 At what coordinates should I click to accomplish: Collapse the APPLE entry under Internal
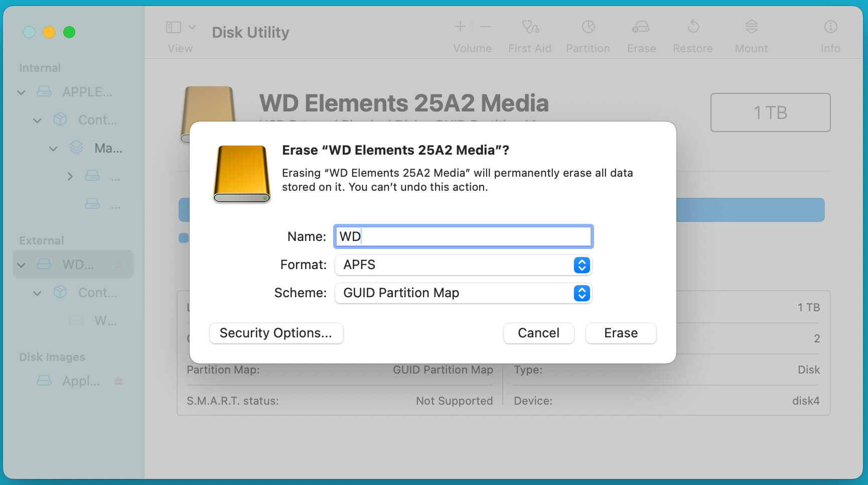21,92
